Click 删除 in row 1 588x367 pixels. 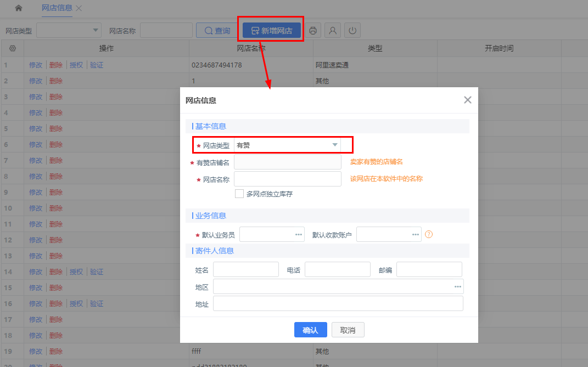pyautogui.click(x=56, y=65)
